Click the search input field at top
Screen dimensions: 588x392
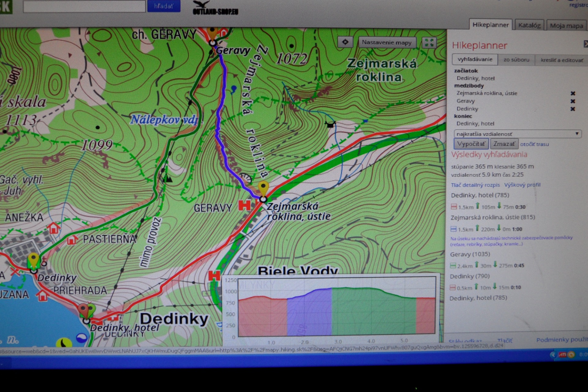84,6
